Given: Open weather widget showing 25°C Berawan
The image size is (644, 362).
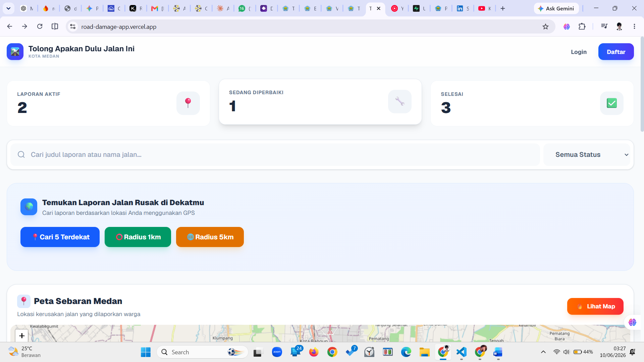Looking at the screenshot, I should pos(24,352).
